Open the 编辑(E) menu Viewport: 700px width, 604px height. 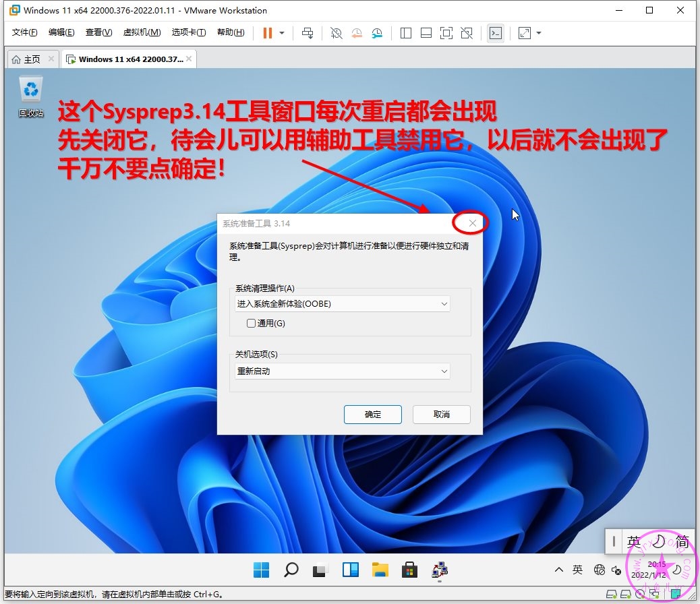61,32
